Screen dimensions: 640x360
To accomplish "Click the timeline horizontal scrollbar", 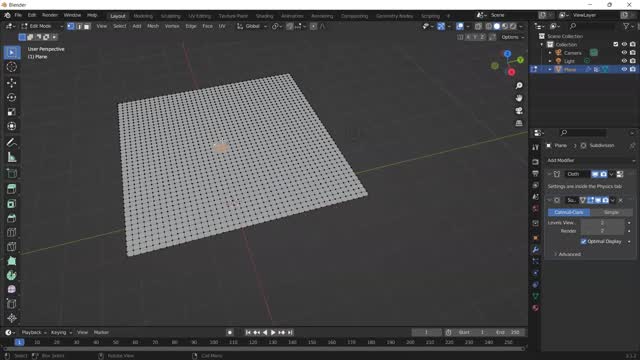I will click(264, 349).
